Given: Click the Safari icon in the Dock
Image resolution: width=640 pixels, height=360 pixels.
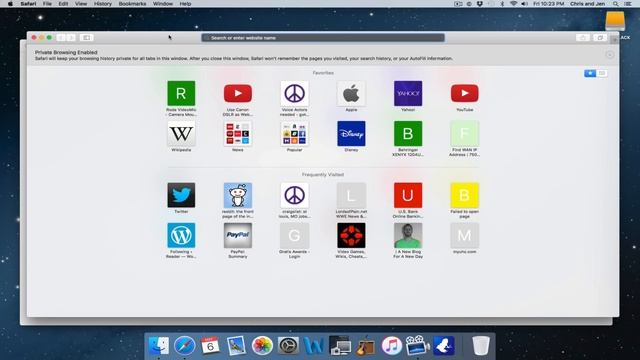Looking at the screenshot, I should click(x=184, y=346).
